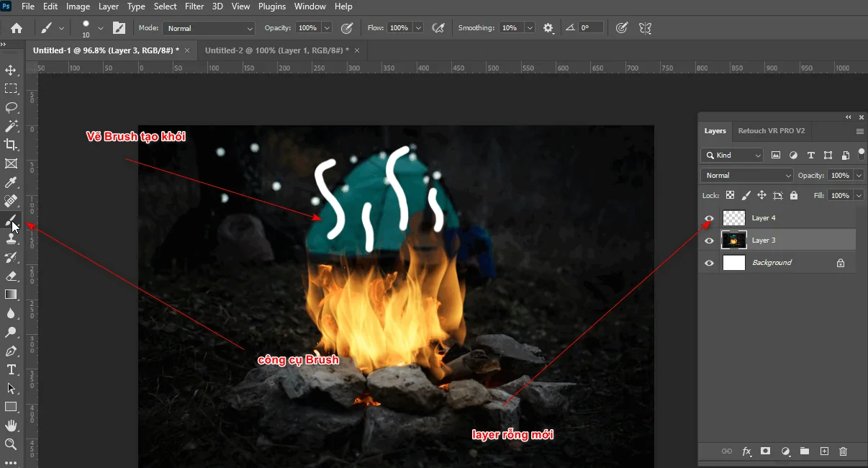This screenshot has height=468, width=868.
Task: Switch to the Retouch VR PRO V2 tab
Action: pos(771,130)
